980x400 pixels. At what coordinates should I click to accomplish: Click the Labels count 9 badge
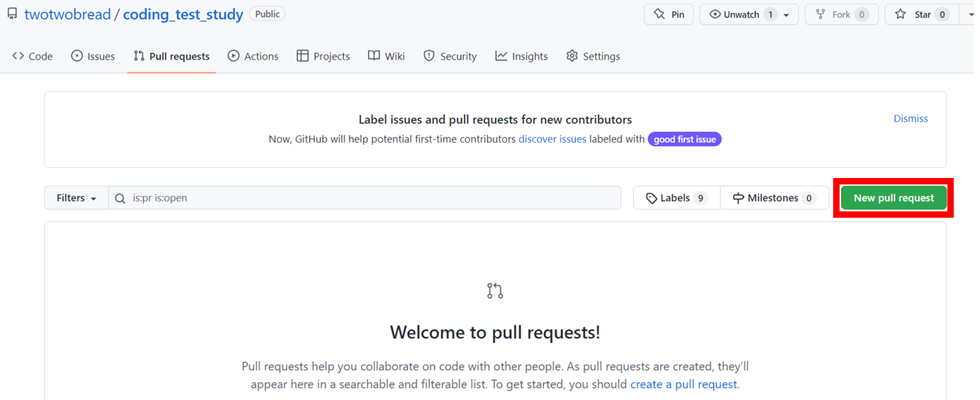pos(701,198)
